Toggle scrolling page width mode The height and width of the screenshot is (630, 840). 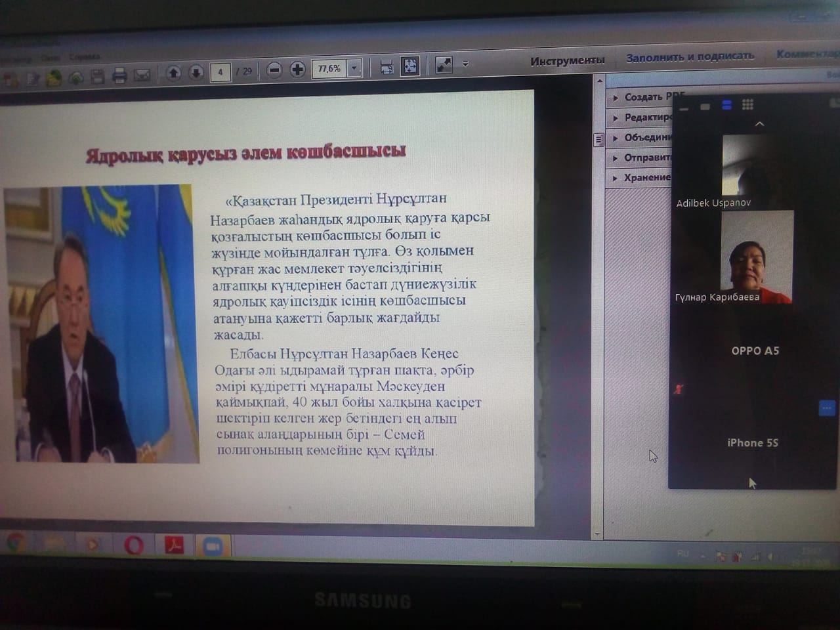(x=387, y=67)
